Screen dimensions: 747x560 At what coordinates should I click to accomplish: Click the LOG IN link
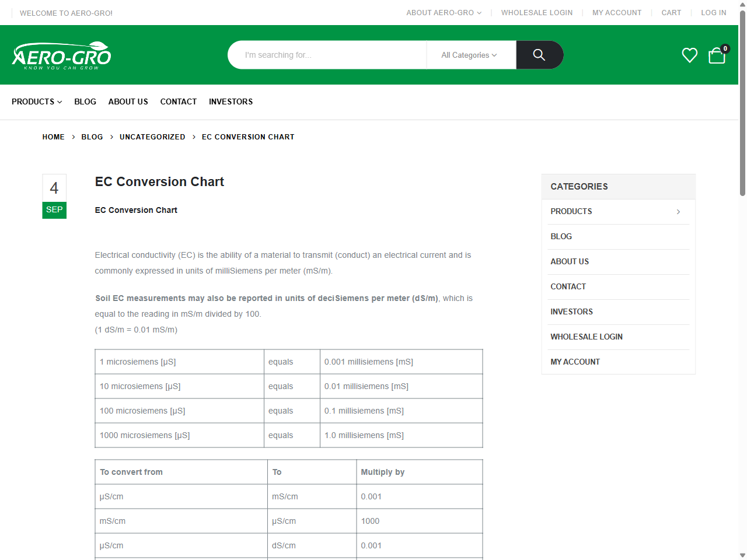tap(714, 12)
